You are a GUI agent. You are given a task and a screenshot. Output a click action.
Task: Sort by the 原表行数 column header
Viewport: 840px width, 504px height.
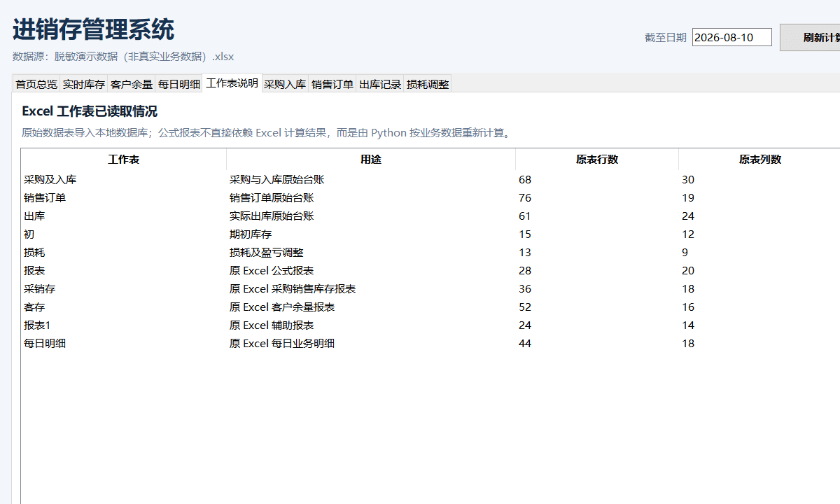[x=597, y=159]
